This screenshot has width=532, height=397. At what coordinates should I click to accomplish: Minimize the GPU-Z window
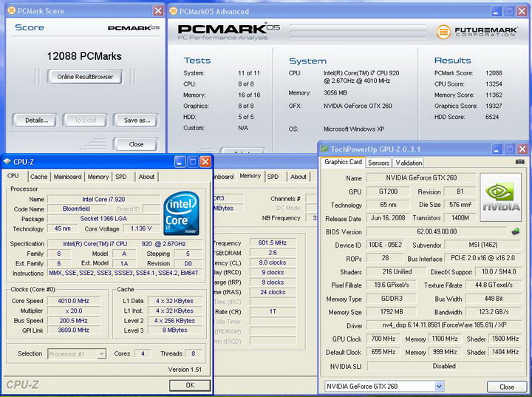[497, 149]
